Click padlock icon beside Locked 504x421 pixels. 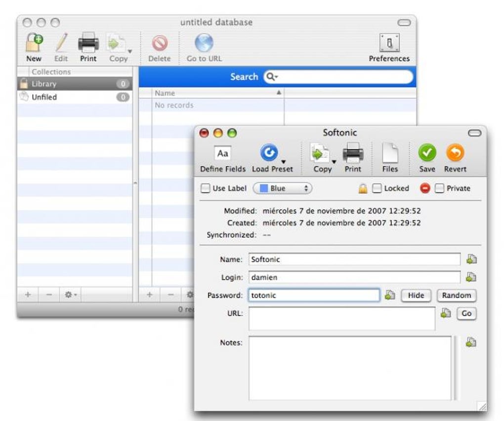coord(363,189)
